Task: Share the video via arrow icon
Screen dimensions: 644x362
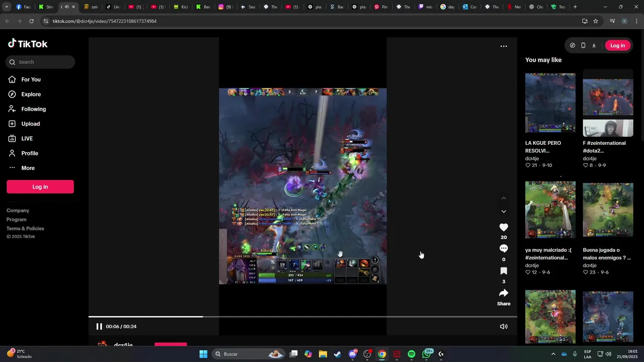Action: click(504, 293)
